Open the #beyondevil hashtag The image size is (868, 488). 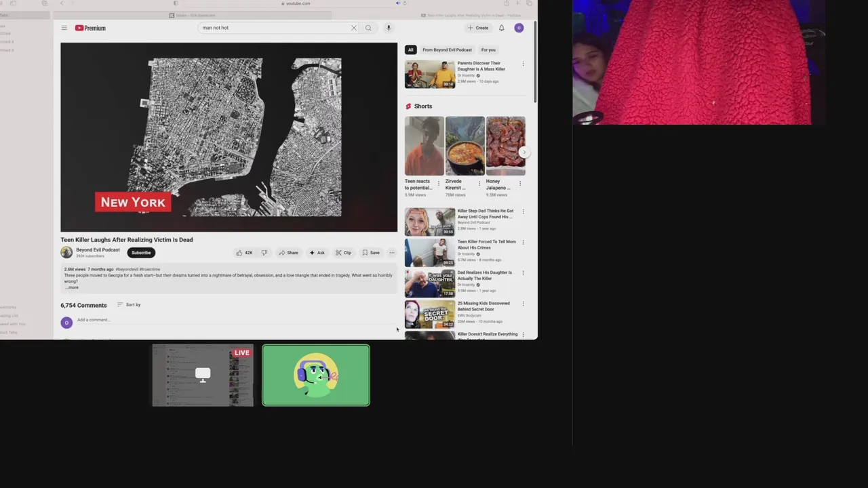click(127, 269)
